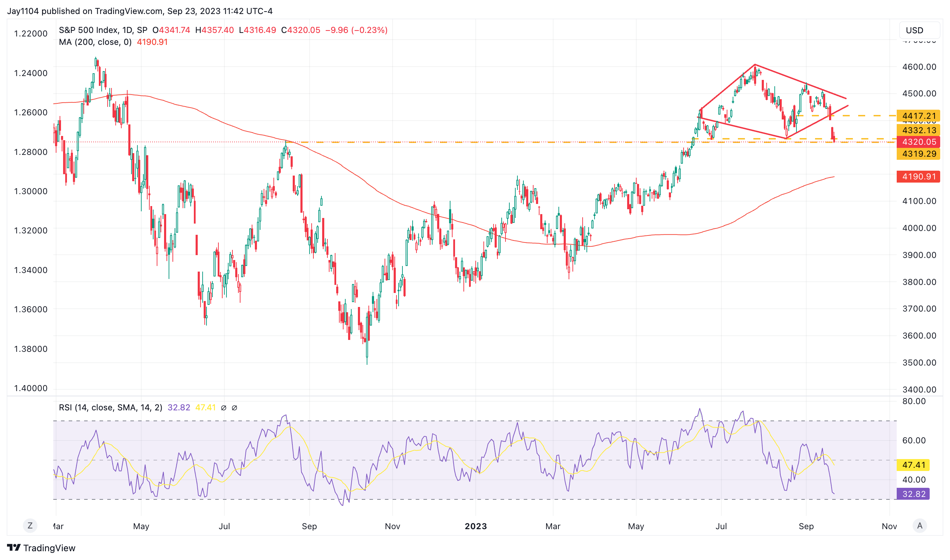The width and height of the screenshot is (950, 560).
Task: Click the first RSI empty-value symbol
Action: (223, 408)
